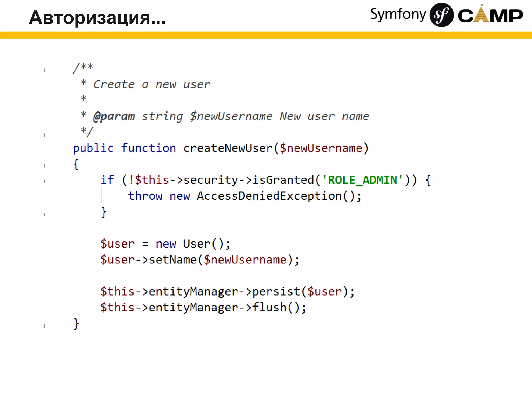Click the yellow header divider bar
The width and height of the screenshot is (532, 399).
(x=266, y=35)
